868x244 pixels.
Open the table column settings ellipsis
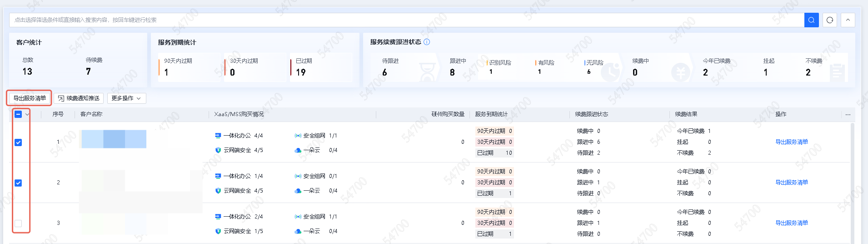point(848,115)
